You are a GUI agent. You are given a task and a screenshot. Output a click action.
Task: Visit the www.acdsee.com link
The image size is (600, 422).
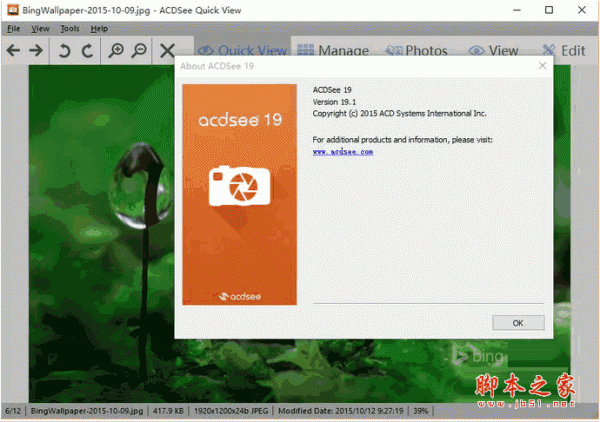pyautogui.click(x=343, y=152)
